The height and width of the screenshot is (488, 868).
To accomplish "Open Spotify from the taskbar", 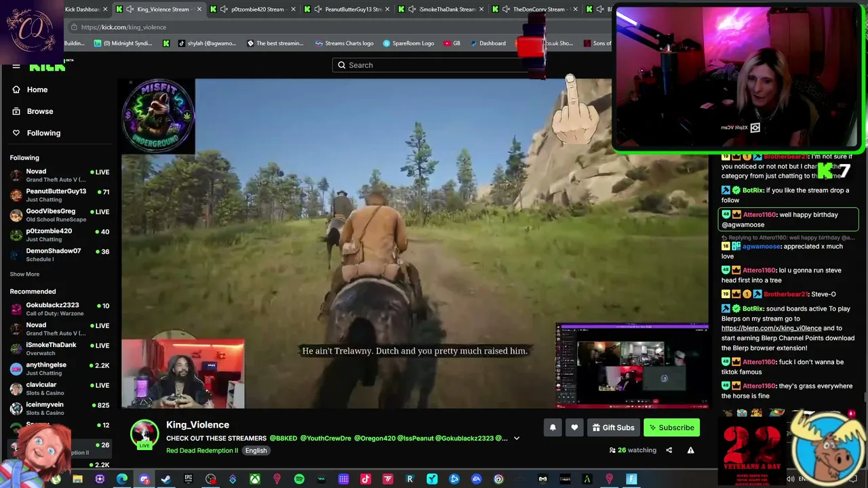I will (x=299, y=480).
